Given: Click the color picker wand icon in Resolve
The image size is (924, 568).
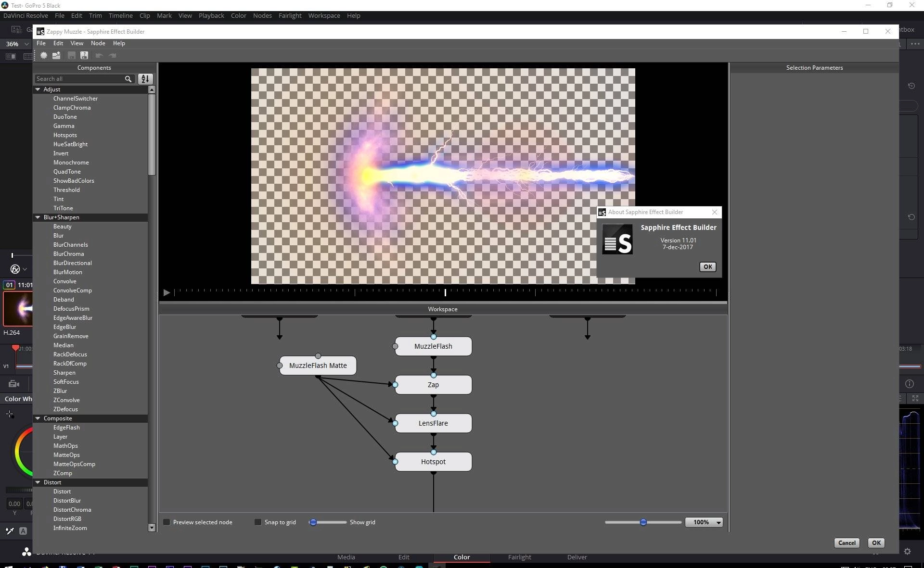Looking at the screenshot, I should click(x=10, y=531).
